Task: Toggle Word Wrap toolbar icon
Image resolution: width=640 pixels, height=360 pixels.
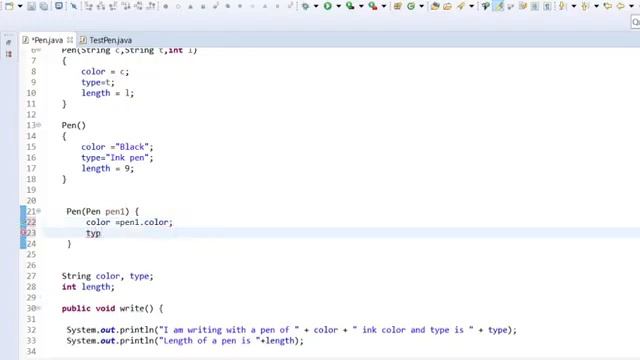Action: (511, 6)
